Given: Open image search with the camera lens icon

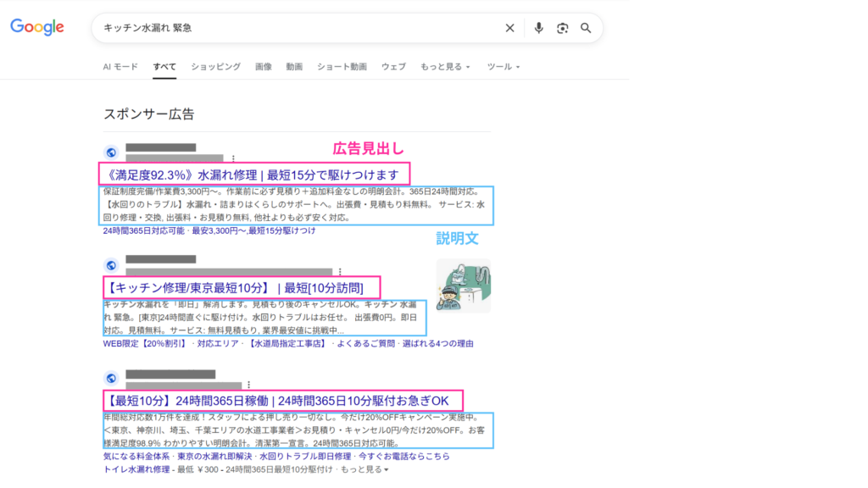Looking at the screenshot, I should coord(562,28).
